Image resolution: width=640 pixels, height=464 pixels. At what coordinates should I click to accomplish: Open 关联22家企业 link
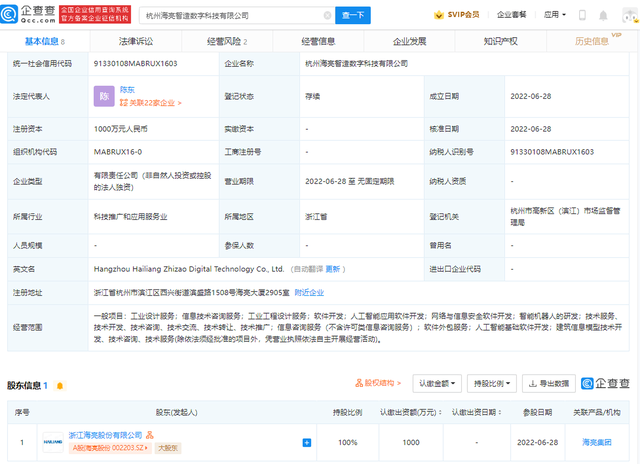point(151,103)
